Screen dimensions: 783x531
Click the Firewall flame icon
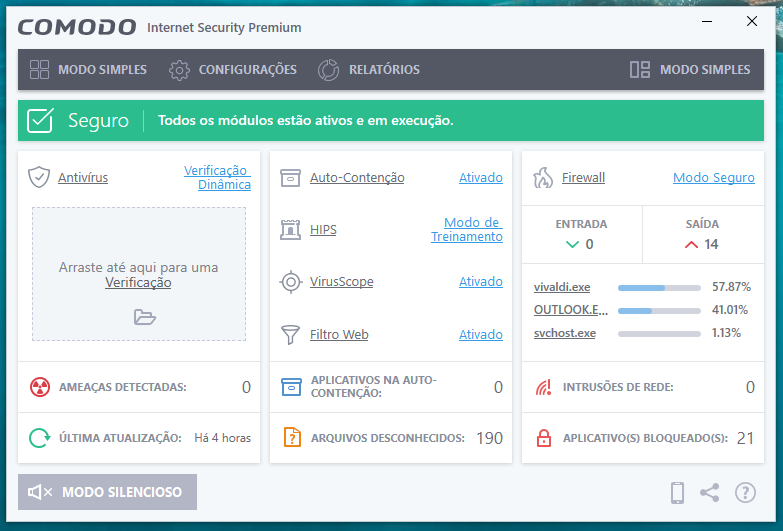click(x=543, y=177)
